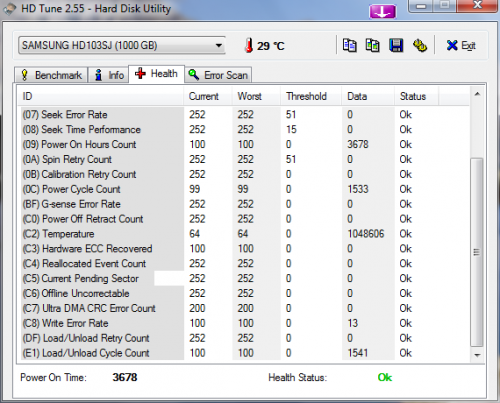
Task: Click the 1048606 Temperature data value
Action: (366, 234)
